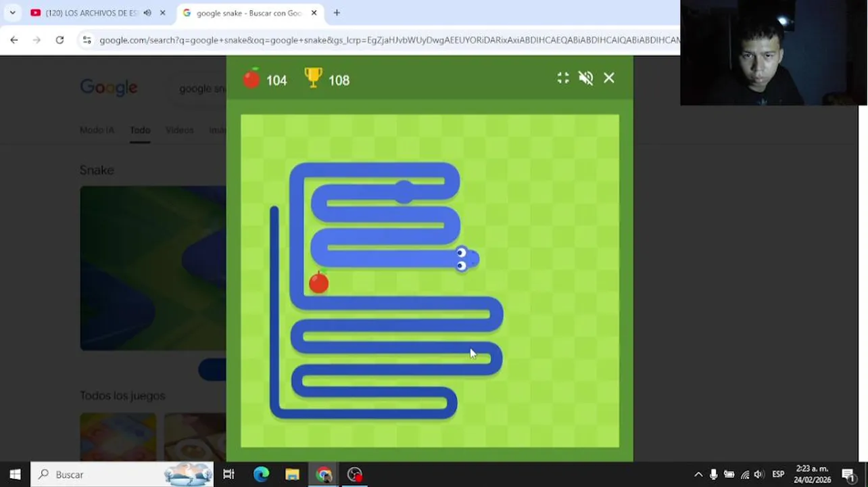
Task: Click the Google logo
Action: [x=109, y=88]
